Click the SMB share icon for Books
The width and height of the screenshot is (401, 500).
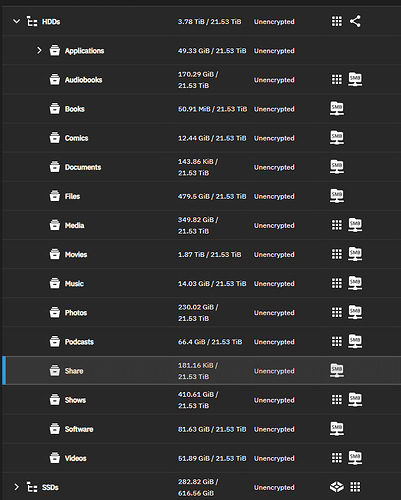pyautogui.click(x=337, y=108)
